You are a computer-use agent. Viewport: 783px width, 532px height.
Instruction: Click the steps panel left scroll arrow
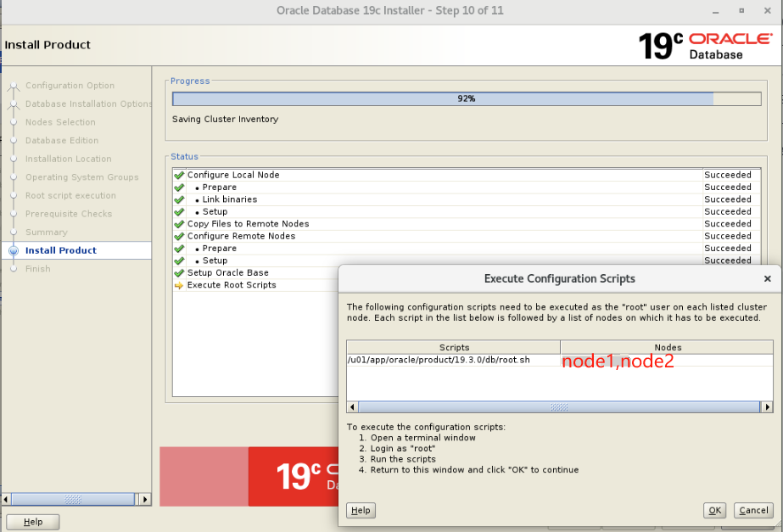(x=6, y=499)
